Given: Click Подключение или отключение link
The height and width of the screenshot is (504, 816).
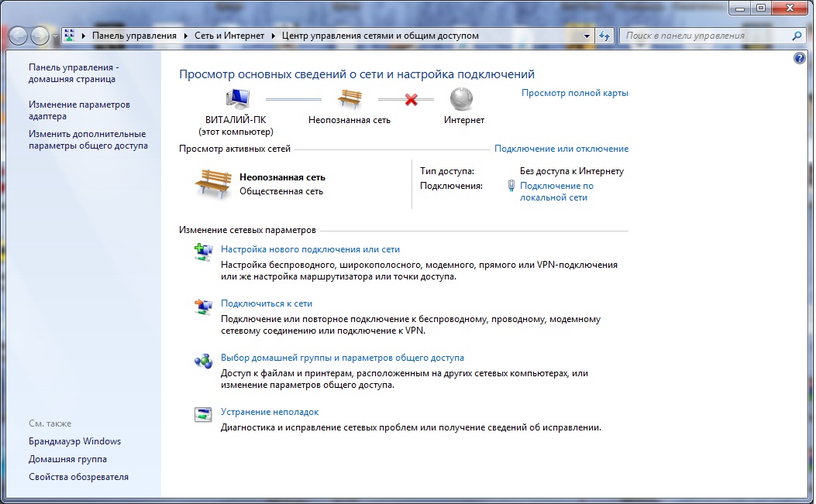Looking at the screenshot, I should click(561, 149).
